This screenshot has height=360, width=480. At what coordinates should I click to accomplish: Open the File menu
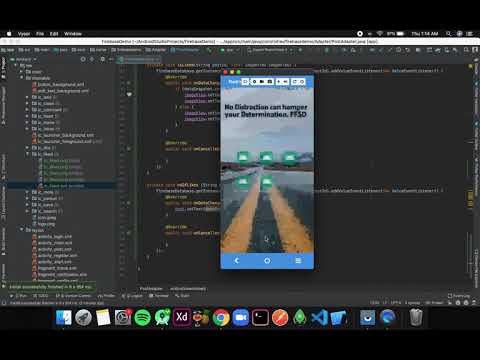(40, 34)
